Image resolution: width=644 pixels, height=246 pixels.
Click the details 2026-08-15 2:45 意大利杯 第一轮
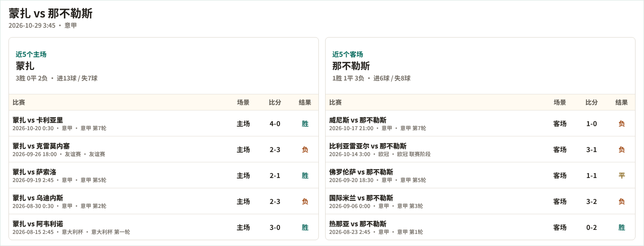click(71, 232)
